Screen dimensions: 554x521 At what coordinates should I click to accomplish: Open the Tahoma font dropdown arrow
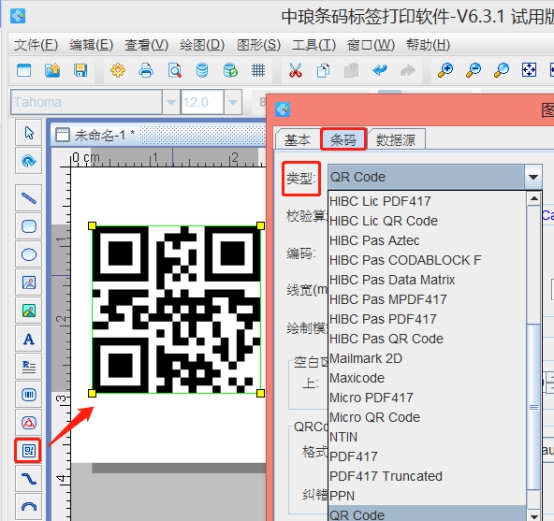click(x=171, y=102)
